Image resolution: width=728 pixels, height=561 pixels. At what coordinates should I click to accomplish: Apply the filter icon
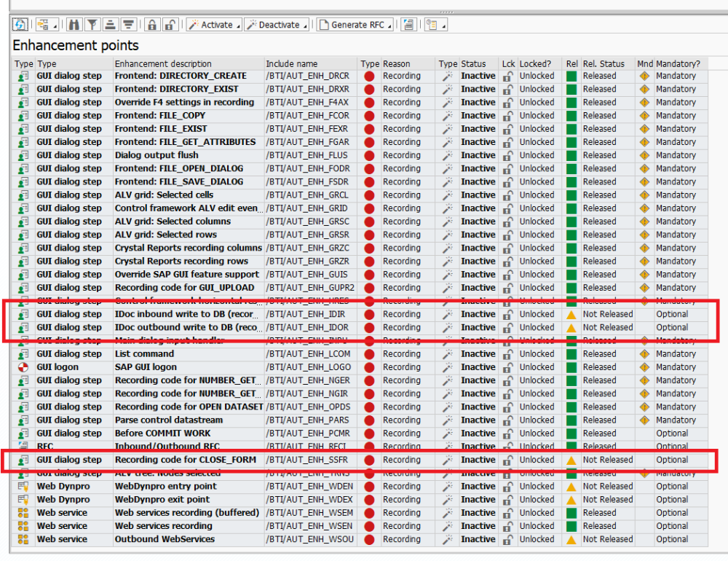tap(91, 24)
